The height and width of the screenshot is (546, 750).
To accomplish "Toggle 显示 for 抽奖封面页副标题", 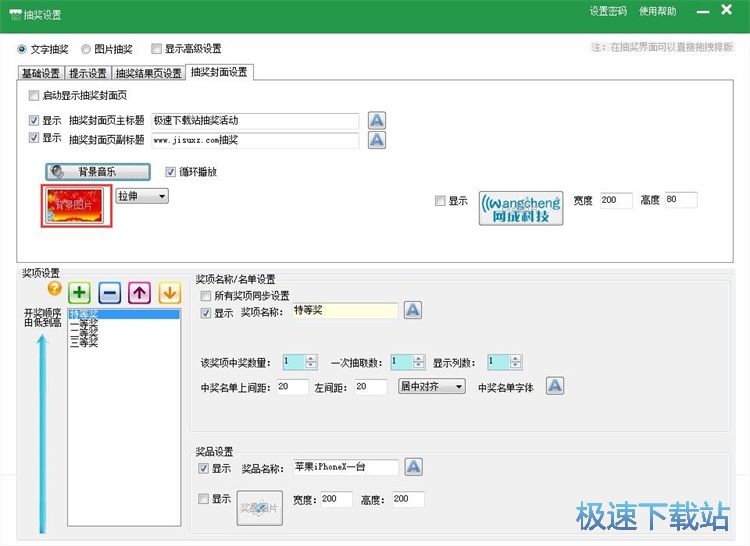I will coord(33,138).
